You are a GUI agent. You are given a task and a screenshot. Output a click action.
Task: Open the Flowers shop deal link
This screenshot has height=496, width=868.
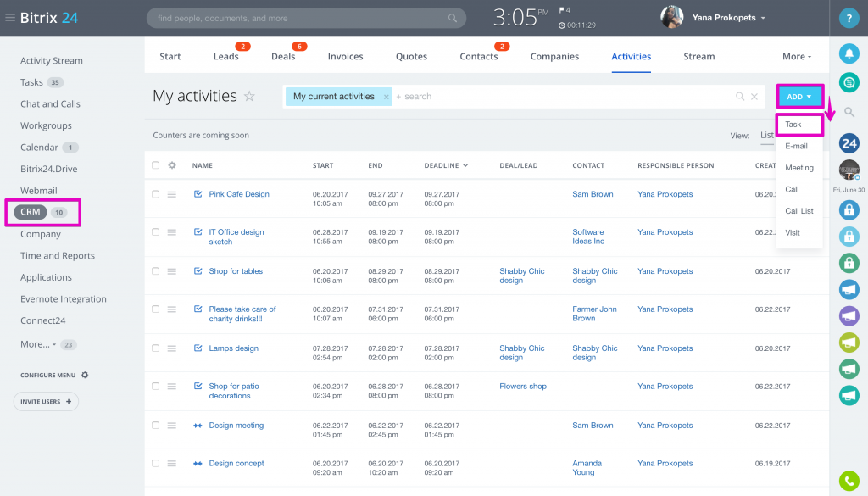click(522, 387)
